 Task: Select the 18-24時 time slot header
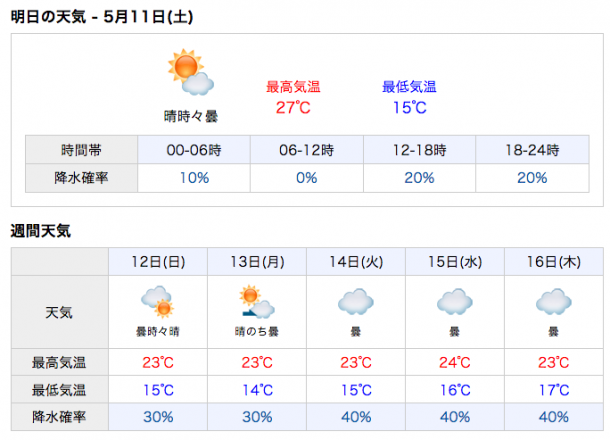tap(532, 150)
